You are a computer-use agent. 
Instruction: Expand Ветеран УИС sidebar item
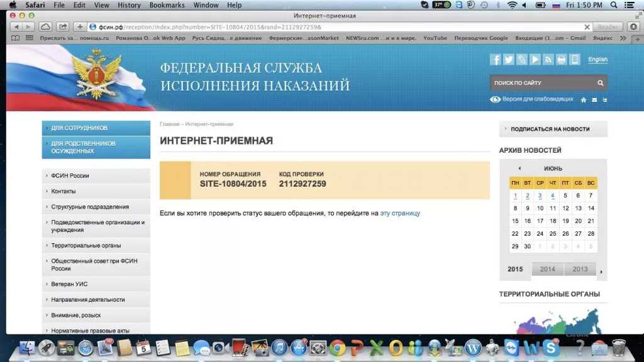pos(96,284)
